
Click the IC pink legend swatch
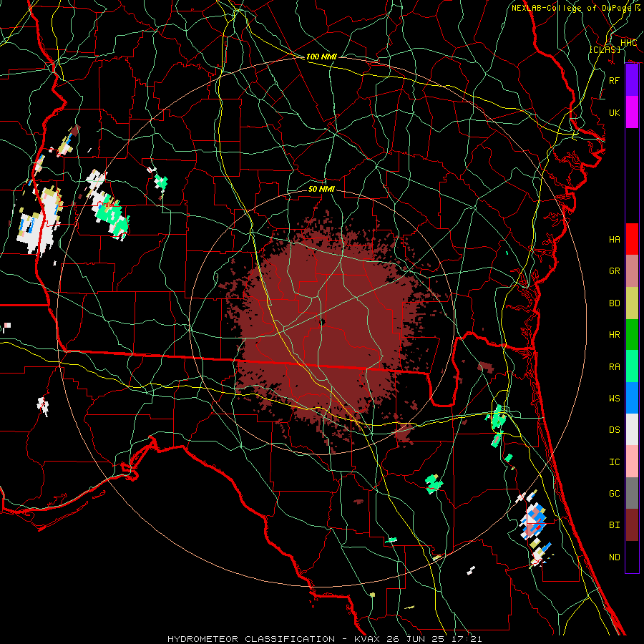coord(632,462)
